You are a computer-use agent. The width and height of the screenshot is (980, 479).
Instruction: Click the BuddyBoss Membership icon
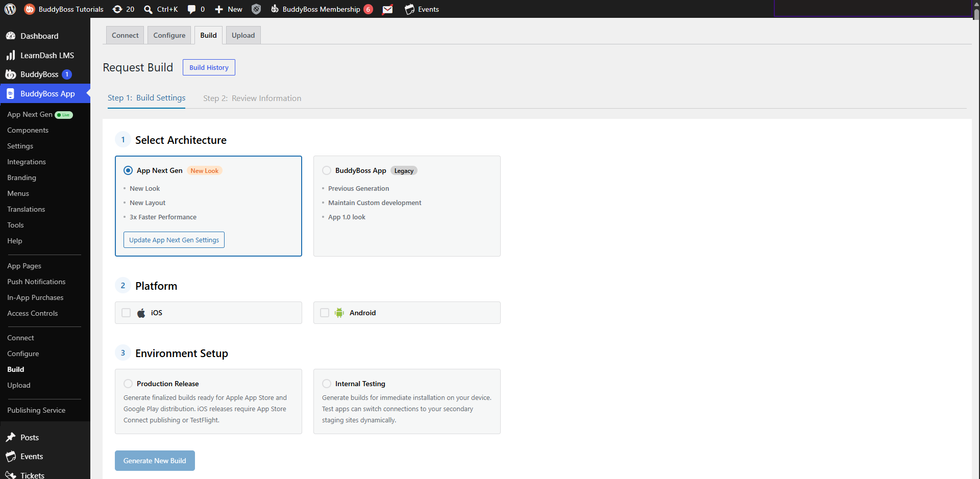point(275,9)
